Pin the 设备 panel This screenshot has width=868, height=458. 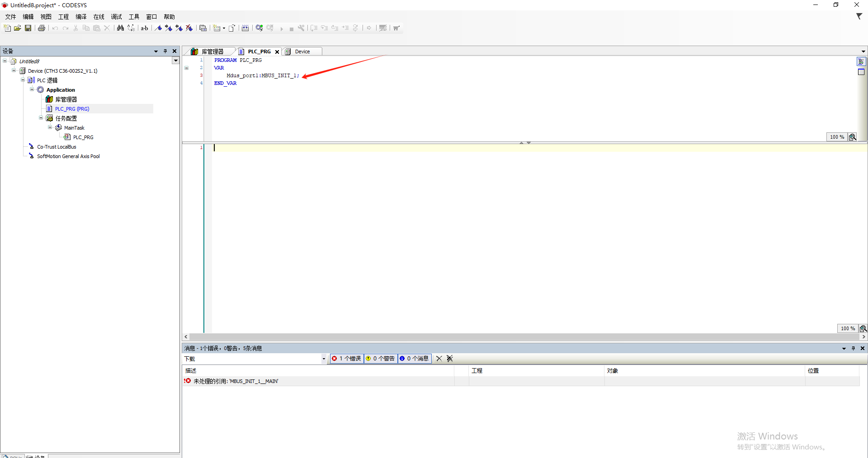tap(165, 51)
